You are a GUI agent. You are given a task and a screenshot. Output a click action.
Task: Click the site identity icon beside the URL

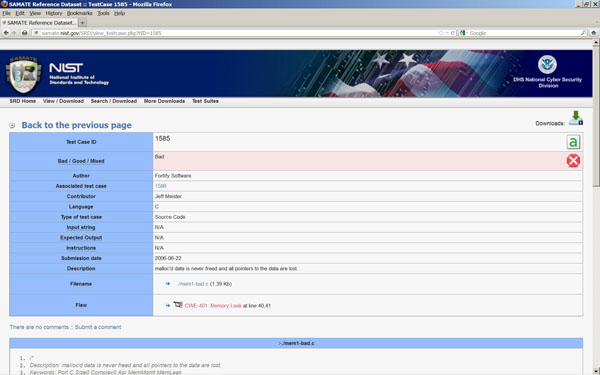(x=36, y=33)
